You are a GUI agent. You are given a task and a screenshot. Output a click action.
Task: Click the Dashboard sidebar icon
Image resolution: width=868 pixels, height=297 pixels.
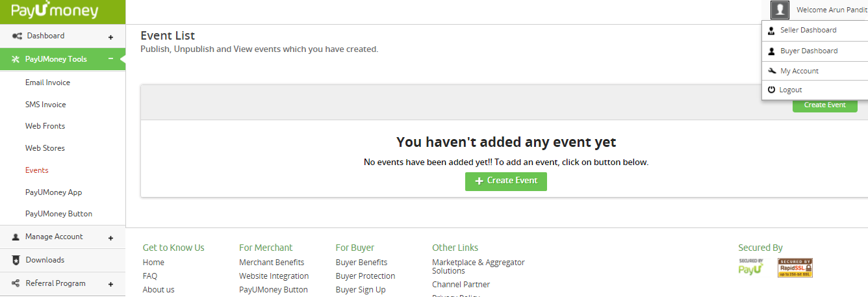(17, 36)
